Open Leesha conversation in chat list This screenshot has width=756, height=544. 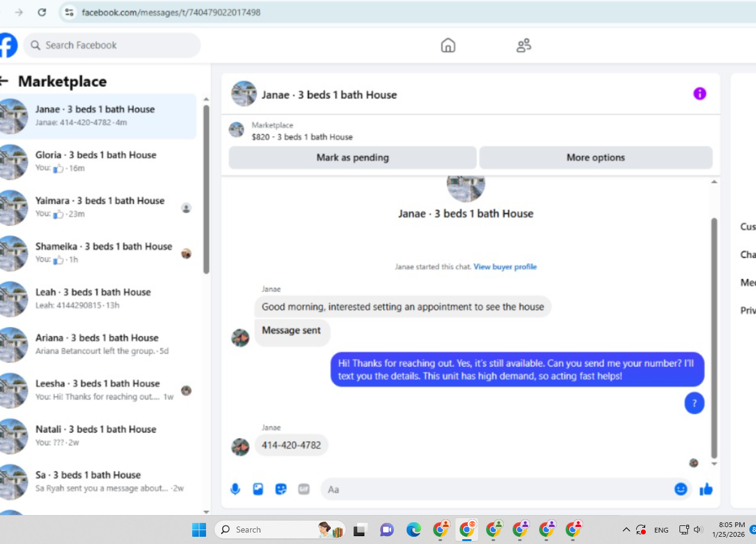[x=98, y=390]
